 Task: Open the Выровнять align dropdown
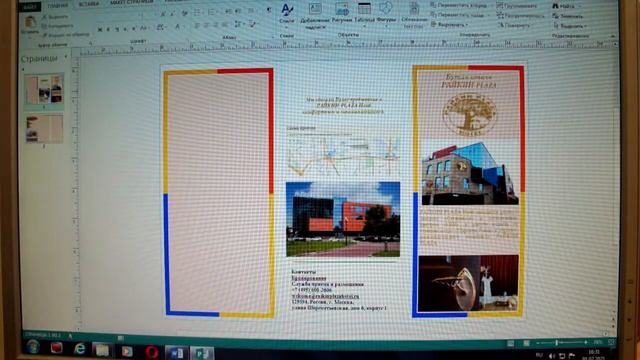coord(449,24)
